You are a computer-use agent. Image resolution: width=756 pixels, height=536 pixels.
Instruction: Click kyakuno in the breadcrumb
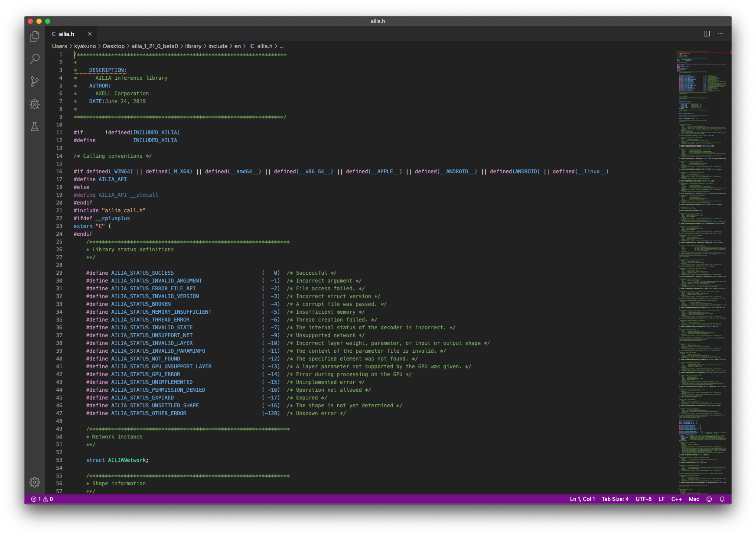pyautogui.click(x=85, y=46)
